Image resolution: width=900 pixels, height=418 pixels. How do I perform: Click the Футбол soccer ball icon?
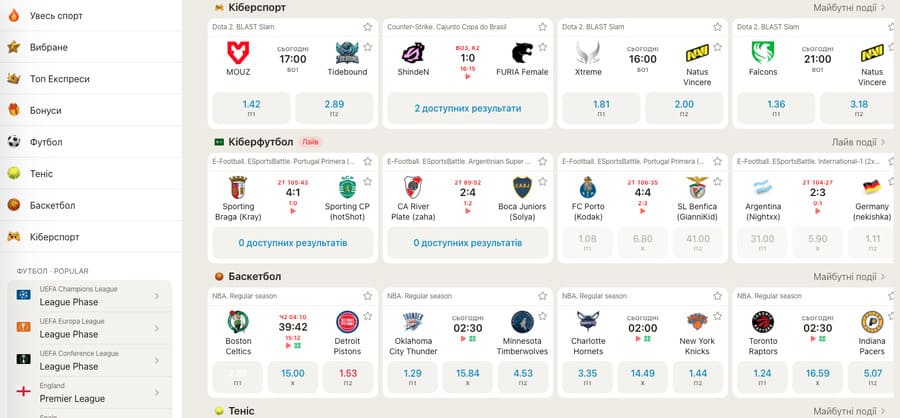tap(14, 142)
